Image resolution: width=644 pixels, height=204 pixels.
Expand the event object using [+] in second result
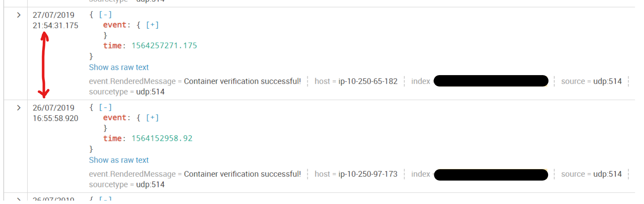tap(152, 118)
